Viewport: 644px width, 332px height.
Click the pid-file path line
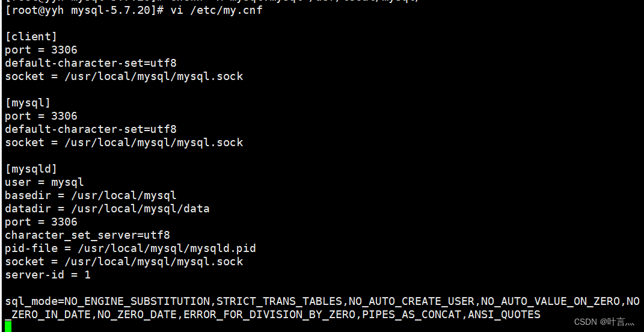tap(130, 248)
